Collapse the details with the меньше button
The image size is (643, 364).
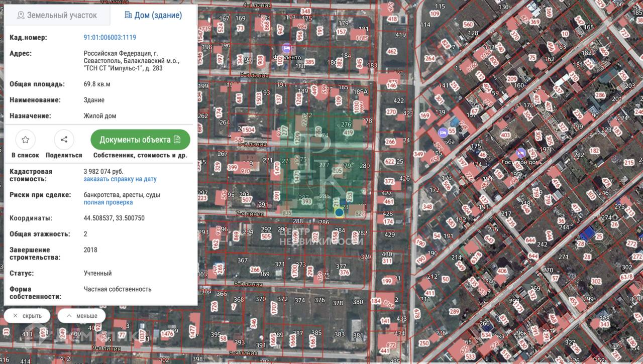[81, 316]
